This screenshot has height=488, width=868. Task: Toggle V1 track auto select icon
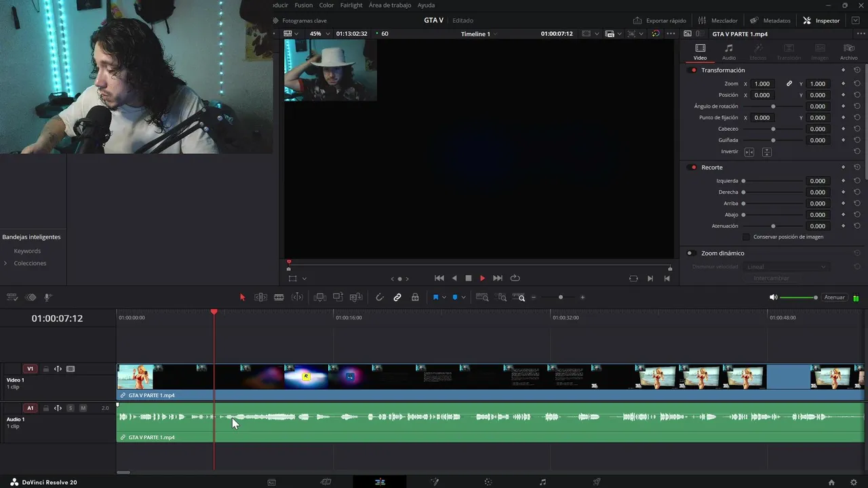(58, 369)
